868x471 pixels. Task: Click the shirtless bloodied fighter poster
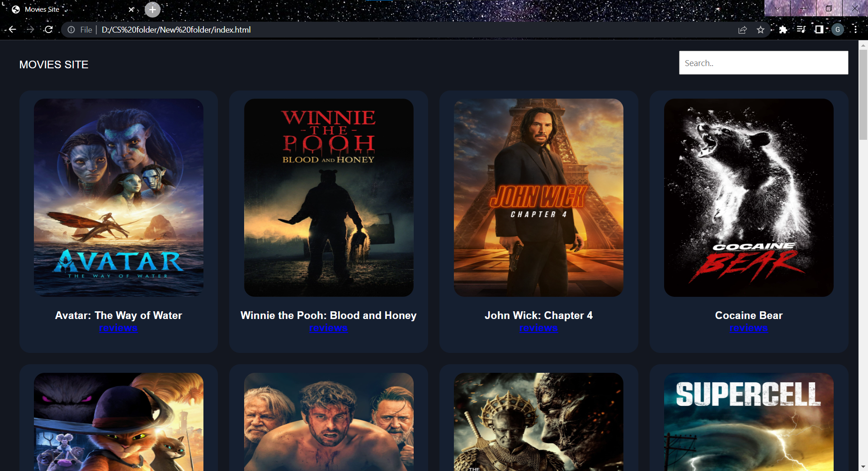click(x=329, y=422)
